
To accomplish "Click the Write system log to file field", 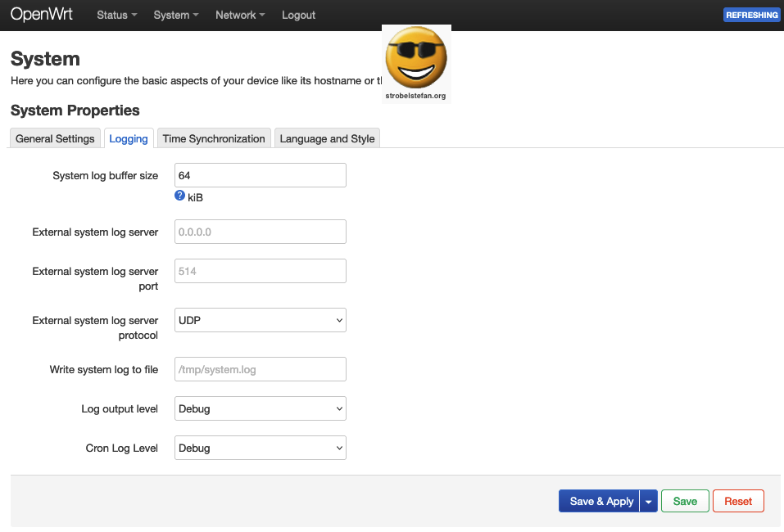I will [260, 369].
